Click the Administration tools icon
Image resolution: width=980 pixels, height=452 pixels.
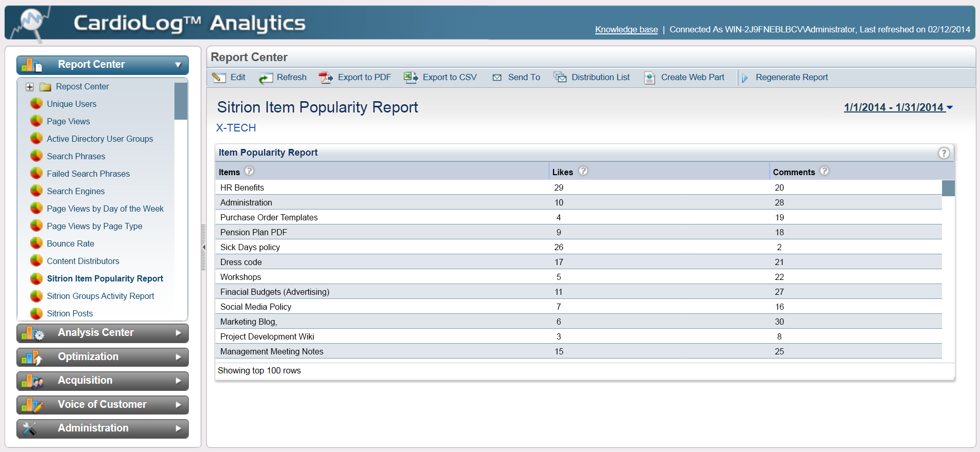(x=30, y=429)
